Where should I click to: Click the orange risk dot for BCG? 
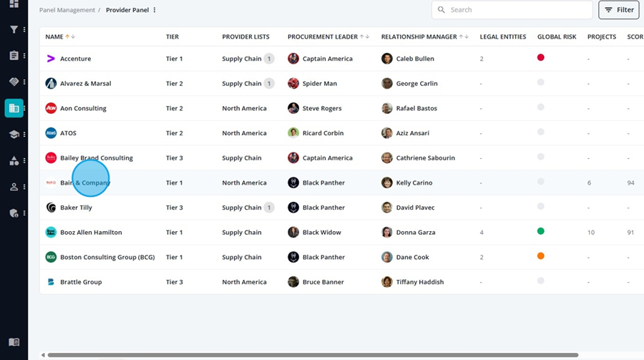point(540,256)
